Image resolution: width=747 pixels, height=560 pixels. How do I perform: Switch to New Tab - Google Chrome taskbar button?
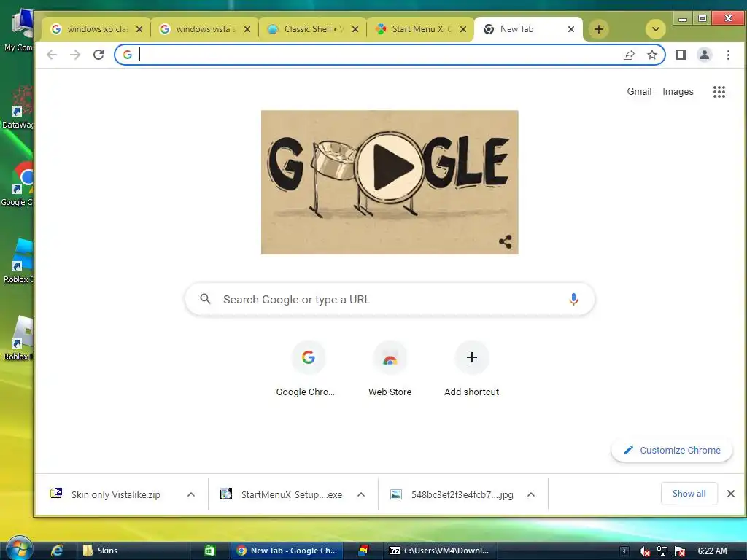(287, 551)
